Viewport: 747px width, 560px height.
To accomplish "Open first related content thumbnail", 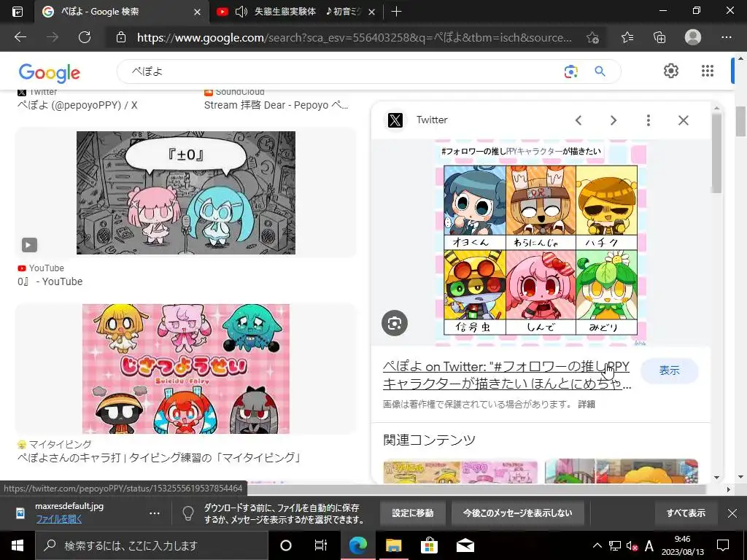I will [460, 472].
